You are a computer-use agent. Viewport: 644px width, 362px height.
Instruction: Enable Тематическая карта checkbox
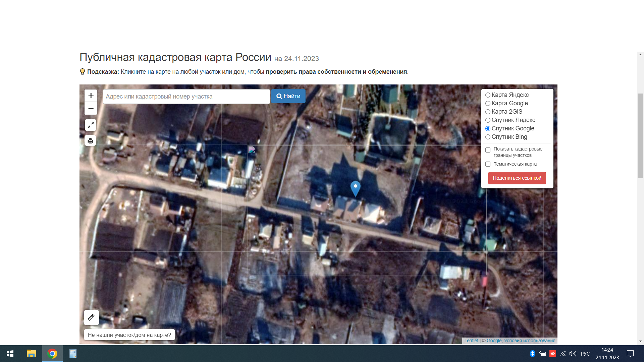click(x=488, y=164)
